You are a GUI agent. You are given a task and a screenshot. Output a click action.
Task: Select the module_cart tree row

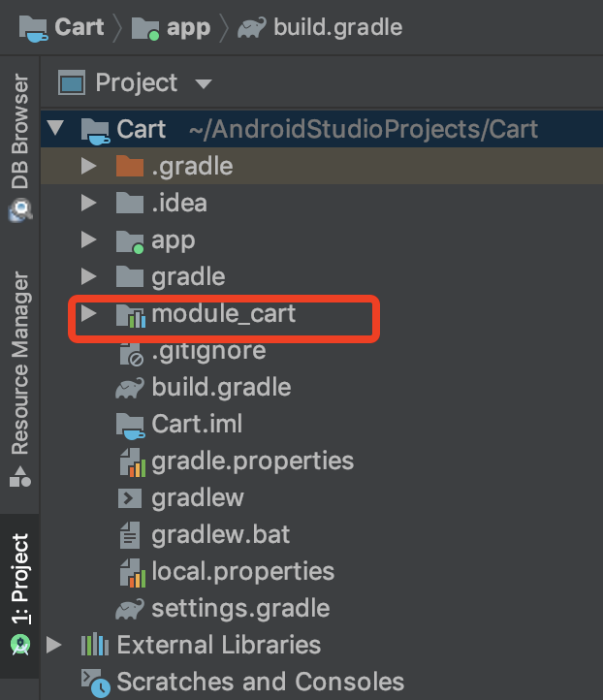[x=321, y=313]
